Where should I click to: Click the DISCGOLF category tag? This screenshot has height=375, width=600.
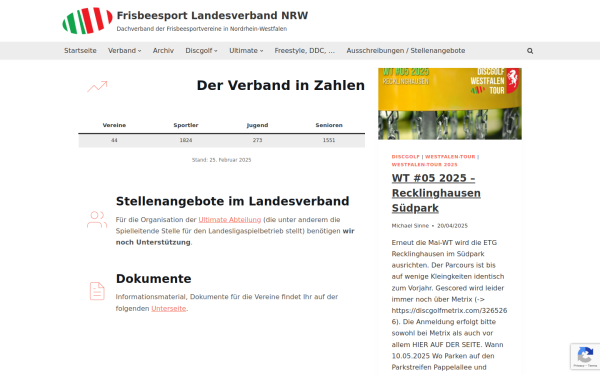coord(406,157)
